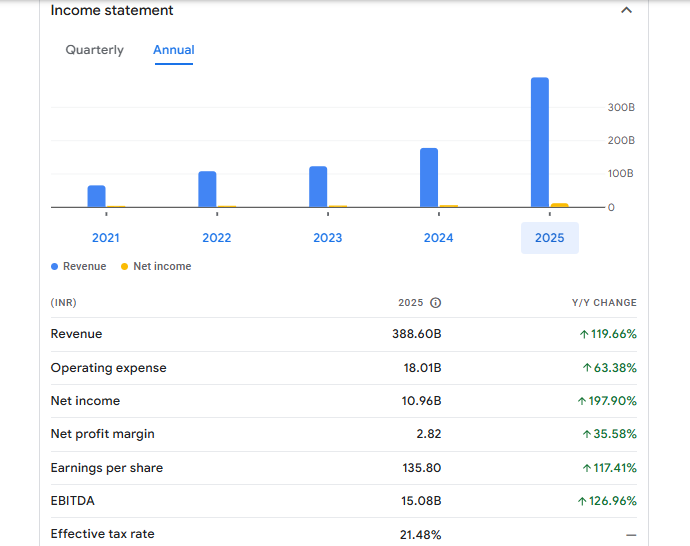This screenshot has width=690, height=546.
Task: Select year 2022 on the chart
Action: pos(217,238)
